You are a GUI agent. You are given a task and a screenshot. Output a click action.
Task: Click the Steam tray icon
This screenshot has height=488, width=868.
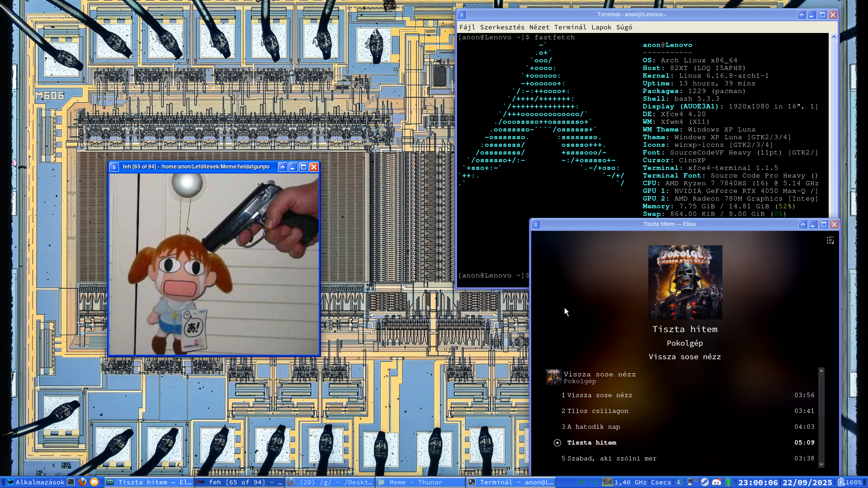[x=704, y=482]
